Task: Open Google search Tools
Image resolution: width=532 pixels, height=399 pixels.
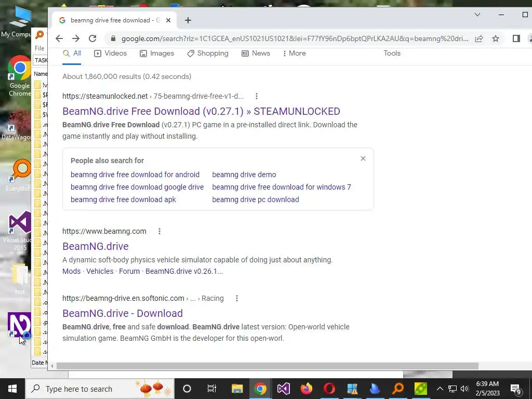Action: pyautogui.click(x=392, y=54)
